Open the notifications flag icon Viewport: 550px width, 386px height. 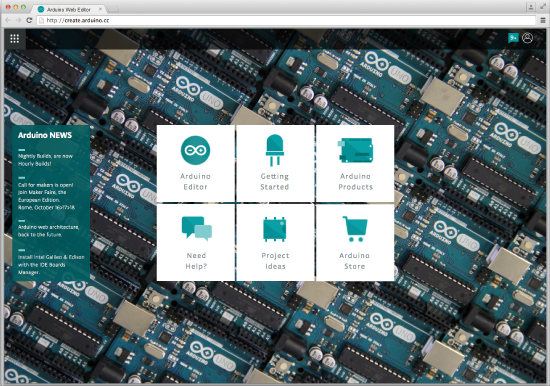click(x=513, y=38)
